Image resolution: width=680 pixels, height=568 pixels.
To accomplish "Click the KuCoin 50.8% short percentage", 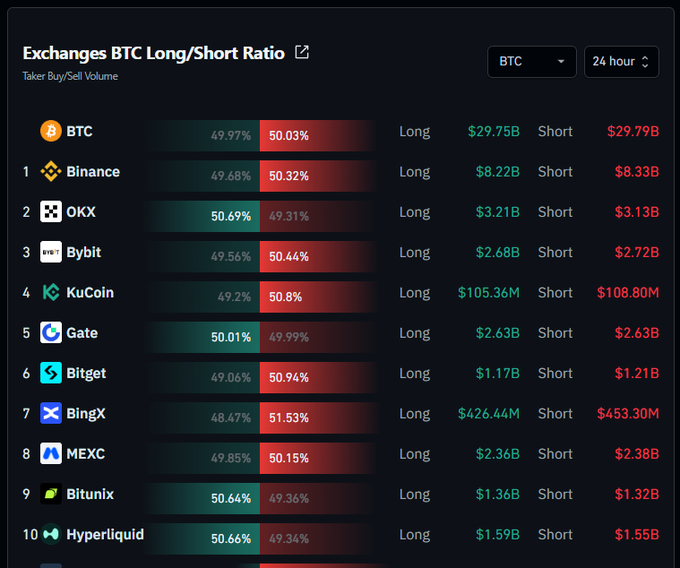I will tap(285, 297).
